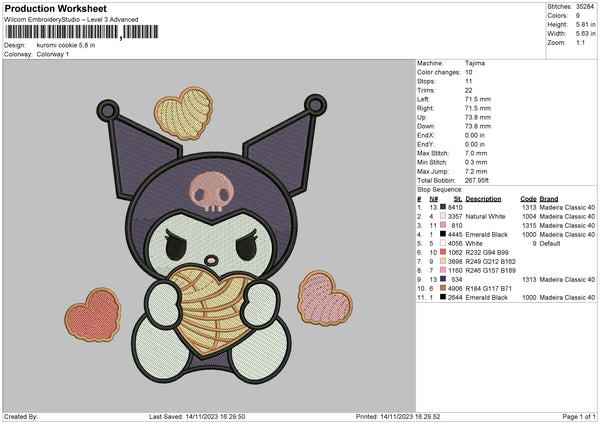Click the black swatch beside stitch count 2644
Image resolution: width=600 pixels, height=424 pixels.
443,297
